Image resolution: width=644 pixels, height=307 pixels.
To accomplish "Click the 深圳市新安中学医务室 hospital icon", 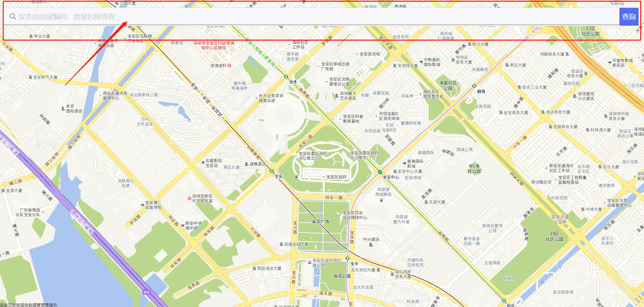I will point(190,198).
